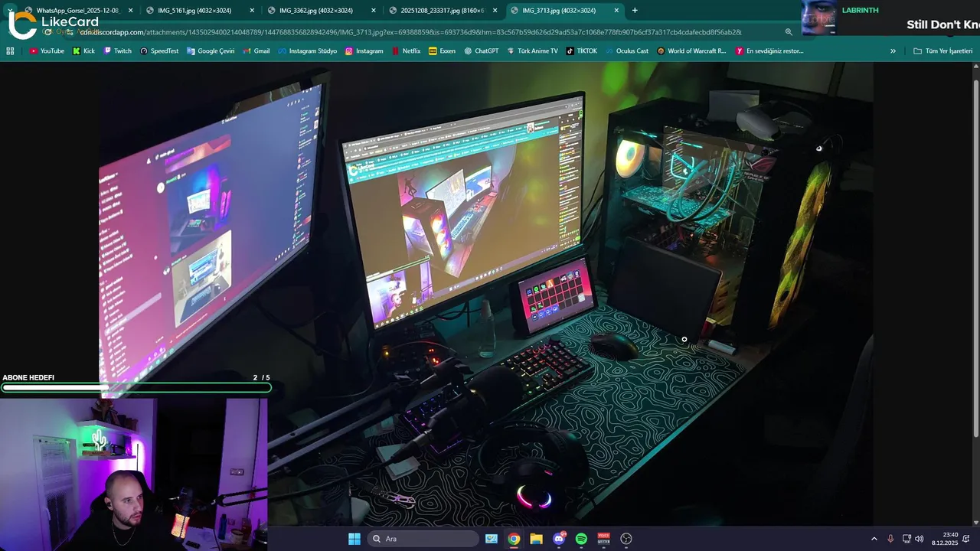Close the IMG_3362.jpg tab
Viewport: 980px width, 551px height.
coord(373,11)
